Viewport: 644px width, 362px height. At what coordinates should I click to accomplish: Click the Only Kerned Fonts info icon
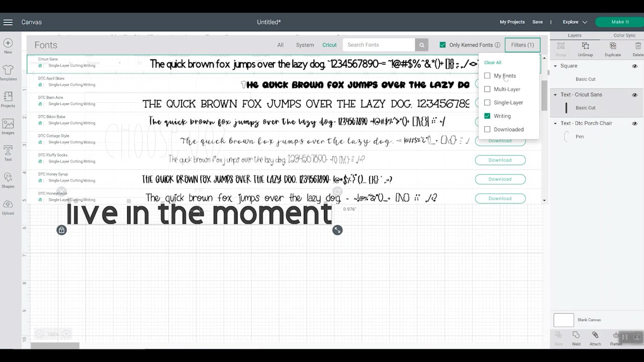[x=498, y=45]
